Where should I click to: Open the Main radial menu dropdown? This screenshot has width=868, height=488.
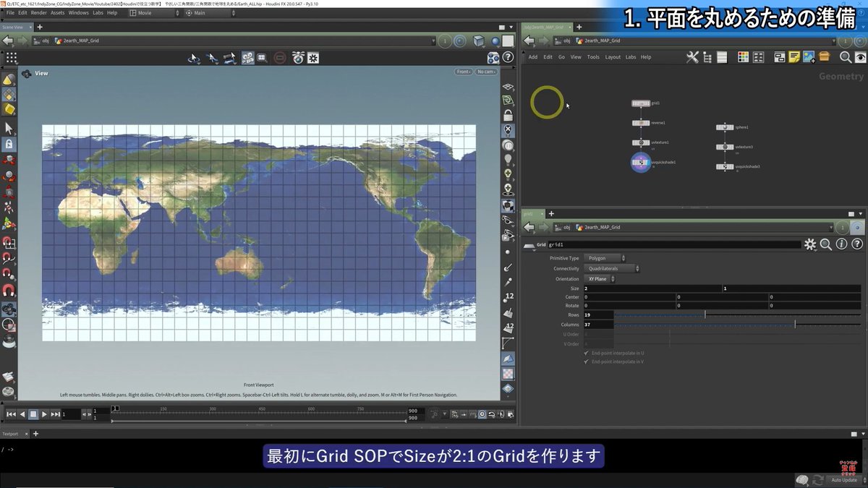(208, 12)
